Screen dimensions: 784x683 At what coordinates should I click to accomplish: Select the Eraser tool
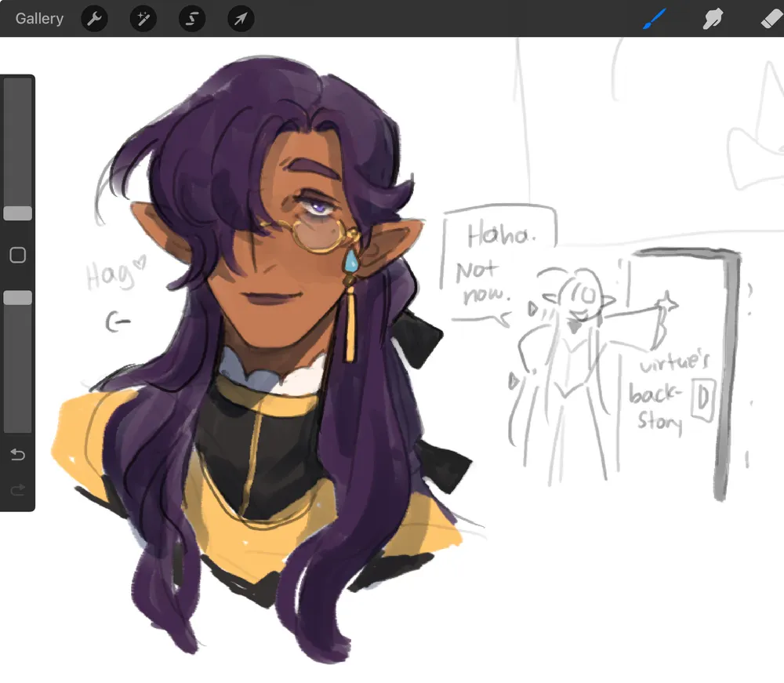771,19
